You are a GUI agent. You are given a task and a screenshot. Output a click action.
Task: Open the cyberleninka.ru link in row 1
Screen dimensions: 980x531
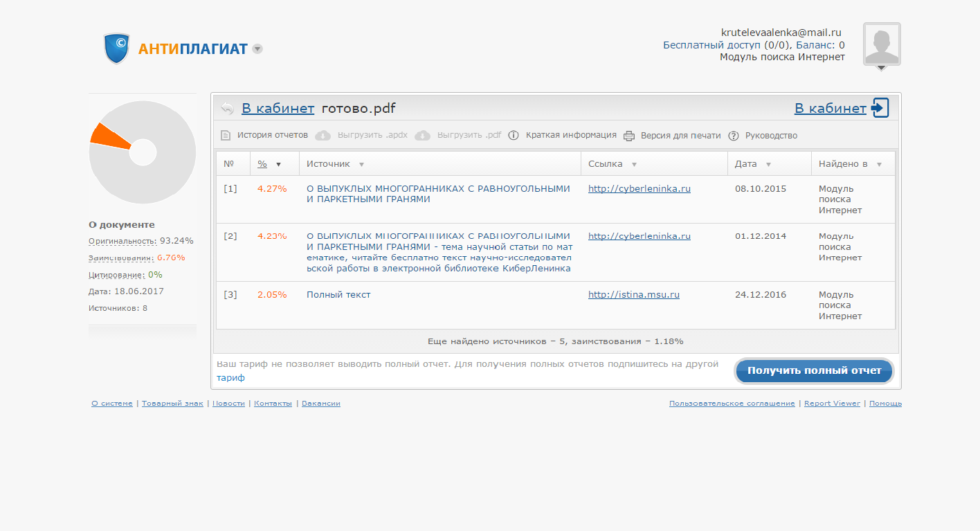(x=639, y=188)
